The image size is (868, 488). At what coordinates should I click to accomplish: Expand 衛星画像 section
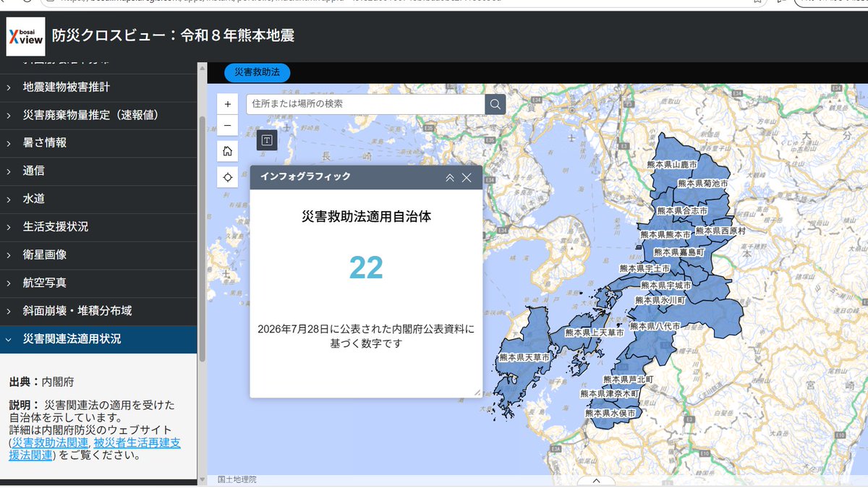98,254
